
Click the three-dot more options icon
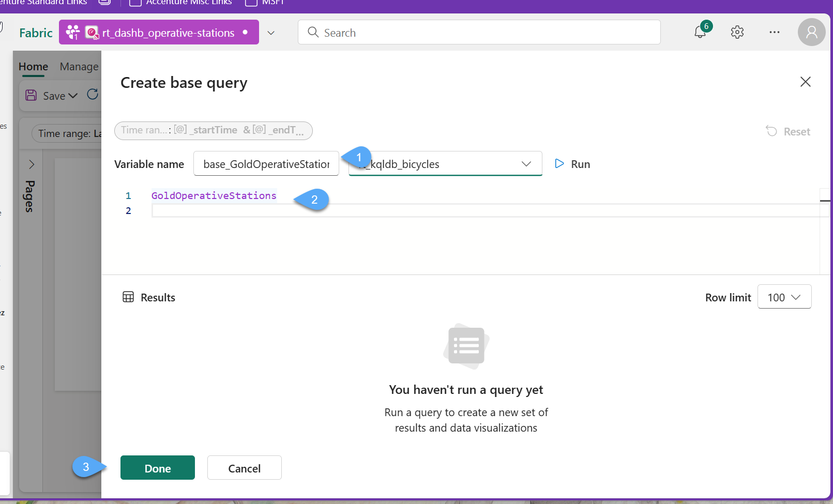[774, 32]
